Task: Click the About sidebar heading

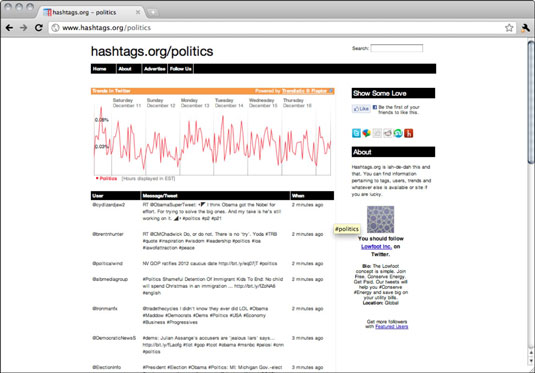Action: [x=393, y=152]
